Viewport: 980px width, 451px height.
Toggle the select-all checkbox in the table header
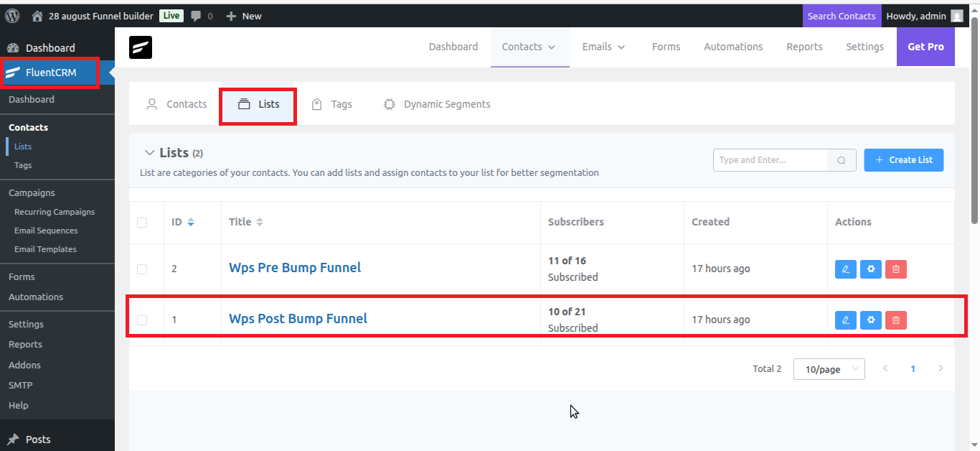coord(142,222)
